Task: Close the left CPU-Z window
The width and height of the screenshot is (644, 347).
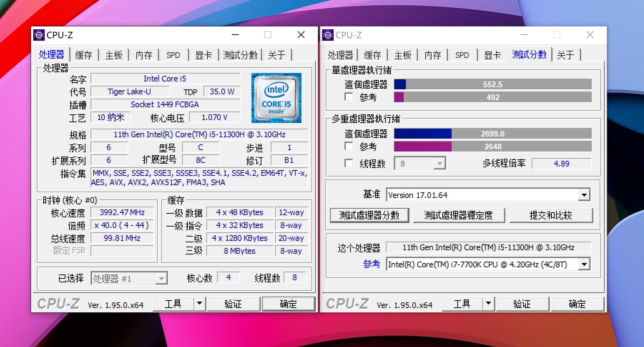Action: pos(301,35)
